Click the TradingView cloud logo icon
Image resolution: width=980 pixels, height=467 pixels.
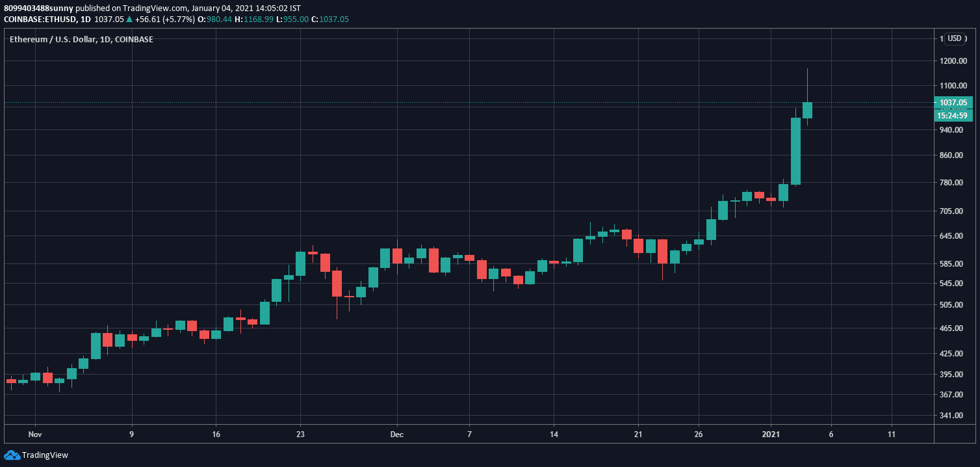(x=12, y=455)
